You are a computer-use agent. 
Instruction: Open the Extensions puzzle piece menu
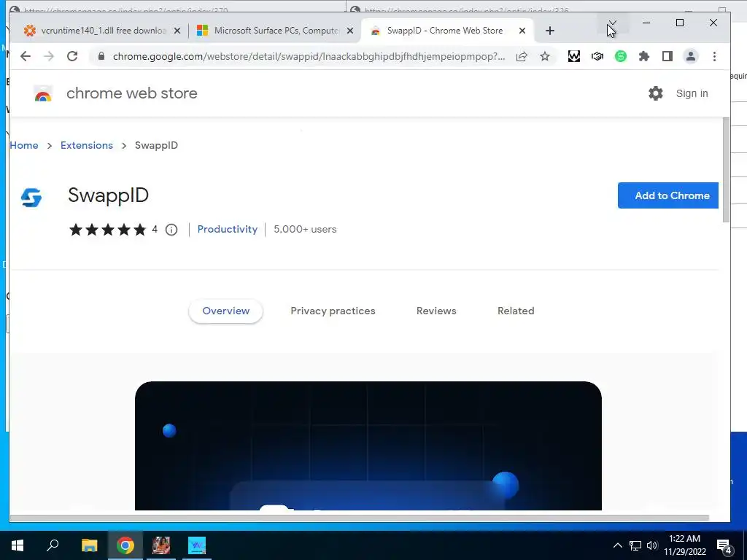pos(644,56)
